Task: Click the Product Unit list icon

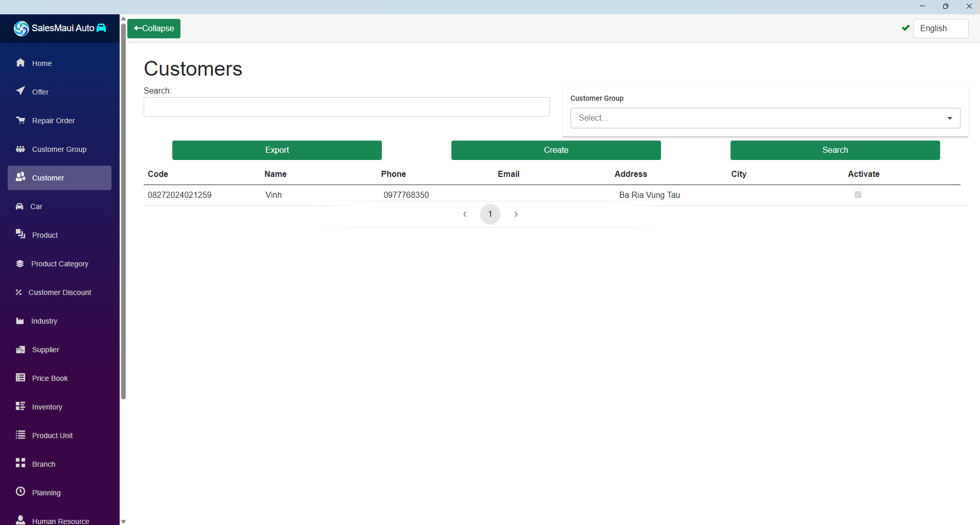Action: click(20, 435)
